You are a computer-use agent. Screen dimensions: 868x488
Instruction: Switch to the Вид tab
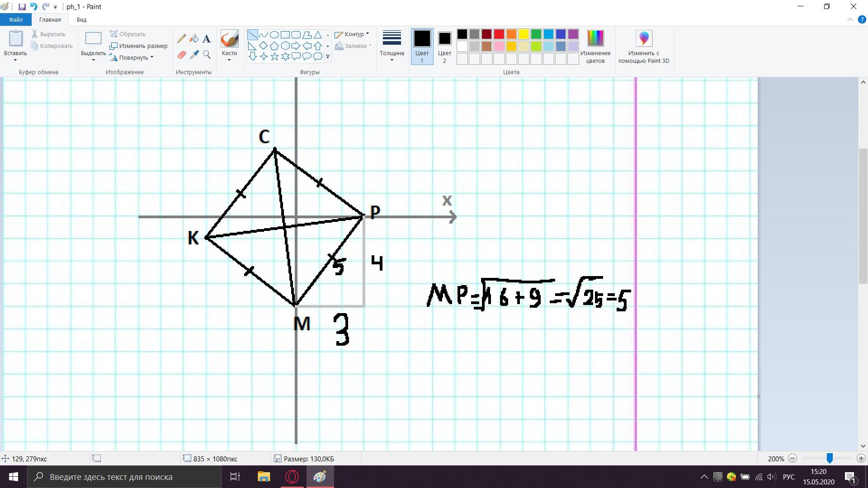(81, 19)
